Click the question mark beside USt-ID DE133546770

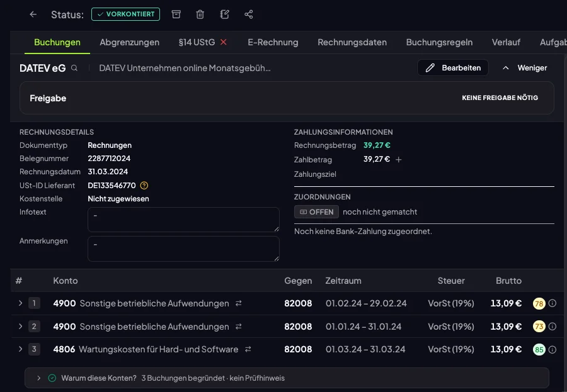144,186
